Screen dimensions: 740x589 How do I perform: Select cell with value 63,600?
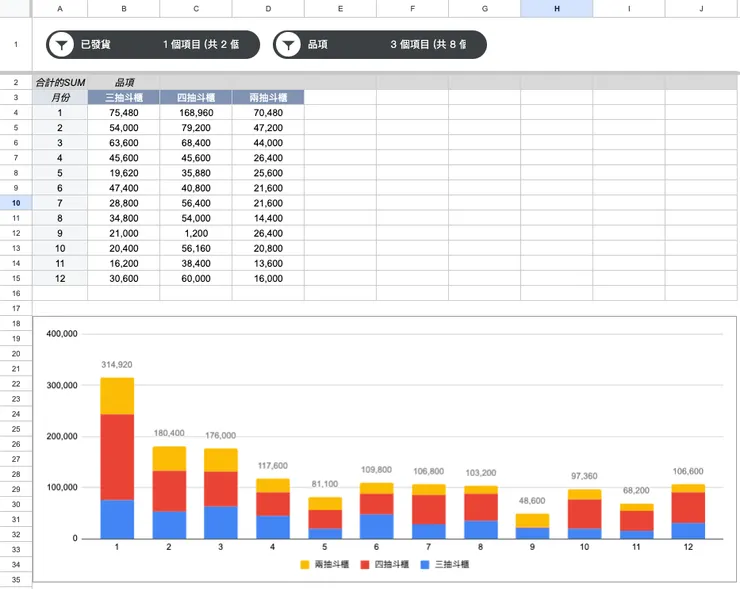124,143
